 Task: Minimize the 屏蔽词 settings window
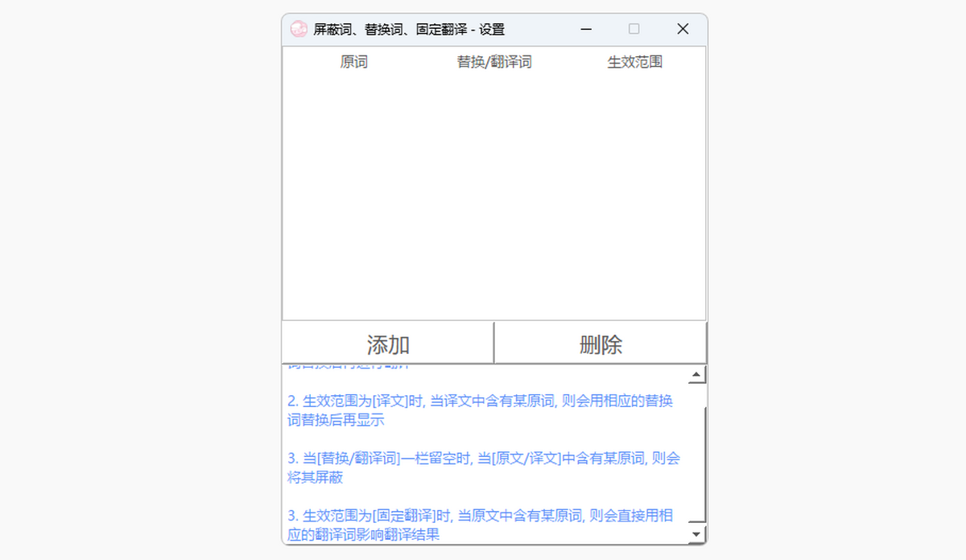[x=586, y=29]
